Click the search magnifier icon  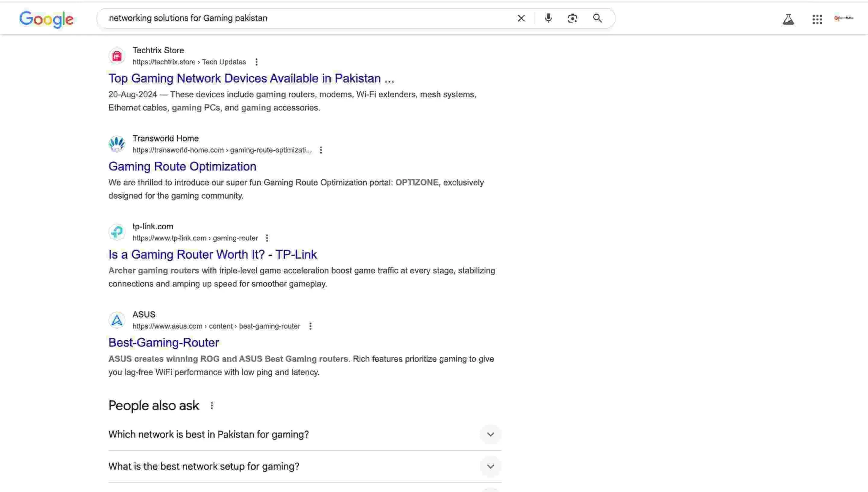tap(597, 18)
